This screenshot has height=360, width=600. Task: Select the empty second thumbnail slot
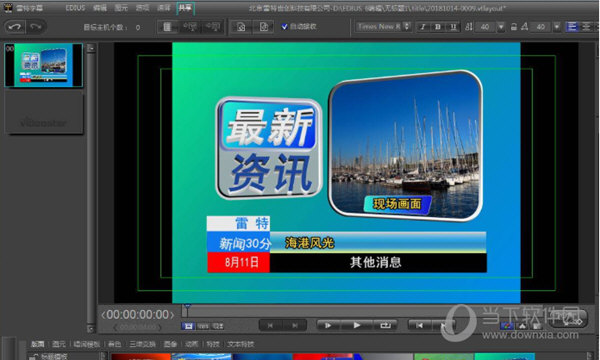click(x=43, y=113)
